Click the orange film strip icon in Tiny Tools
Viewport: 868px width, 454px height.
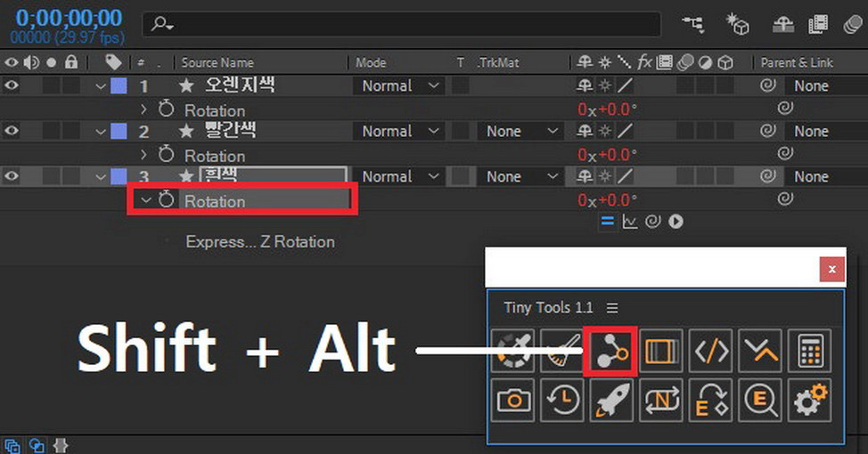[x=661, y=351]
